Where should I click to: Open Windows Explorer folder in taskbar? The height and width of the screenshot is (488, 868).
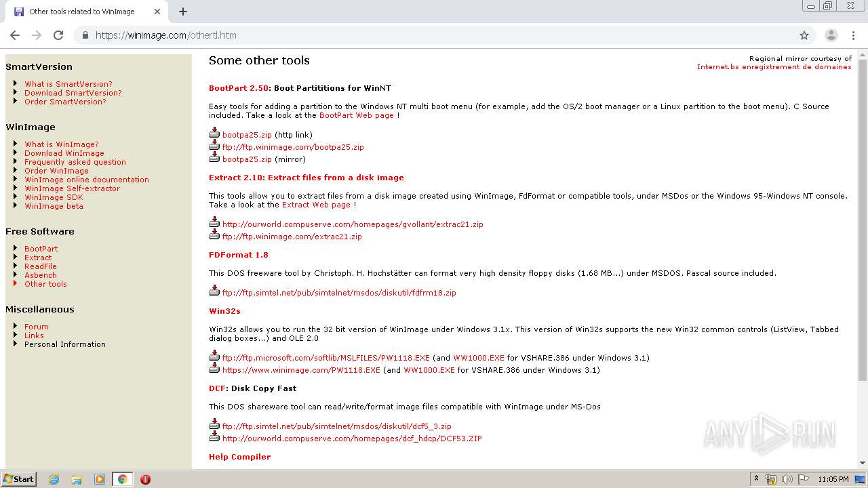click(77, 479)
